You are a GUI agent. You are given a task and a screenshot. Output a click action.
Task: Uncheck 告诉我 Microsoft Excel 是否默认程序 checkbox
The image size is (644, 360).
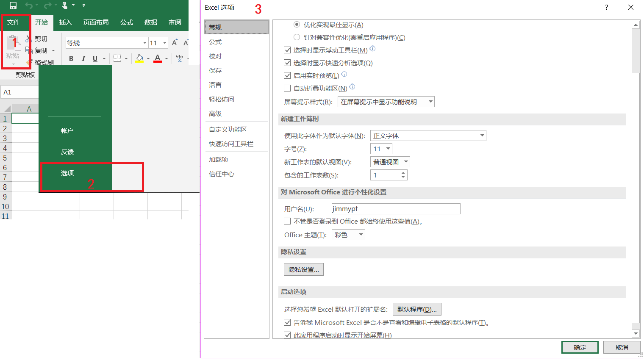[287, 322]
